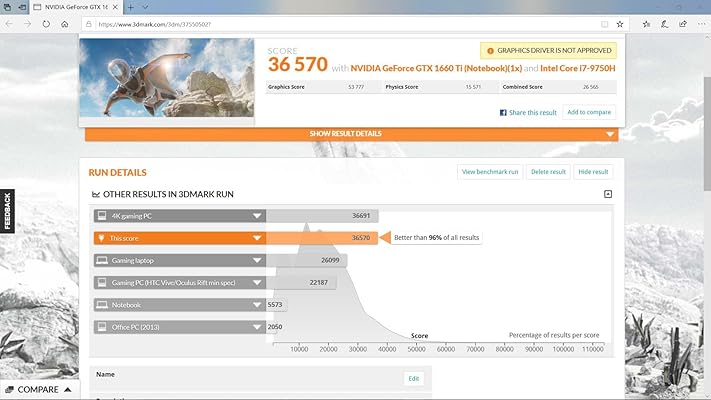Click the site lock icon in address bar
Viewport: 711px width, 400px height.
(x=89, y=24)
